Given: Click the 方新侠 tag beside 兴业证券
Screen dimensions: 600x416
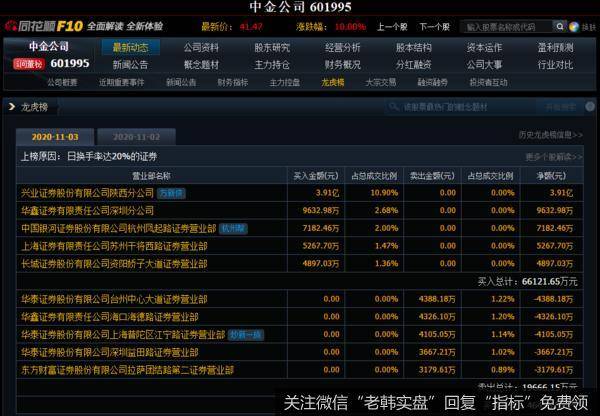Looking at the screenshot, I should (171, 193).
